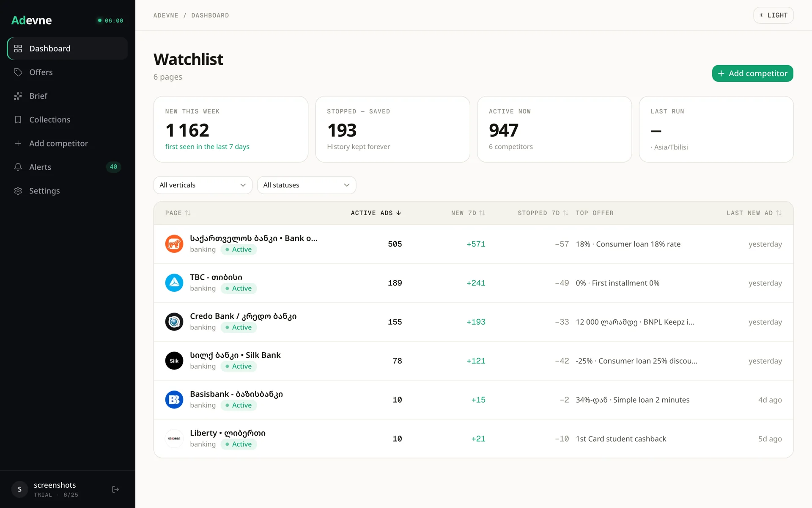Sort table by New 7D column
Screen dimensions: 812x508
(468, 213)
